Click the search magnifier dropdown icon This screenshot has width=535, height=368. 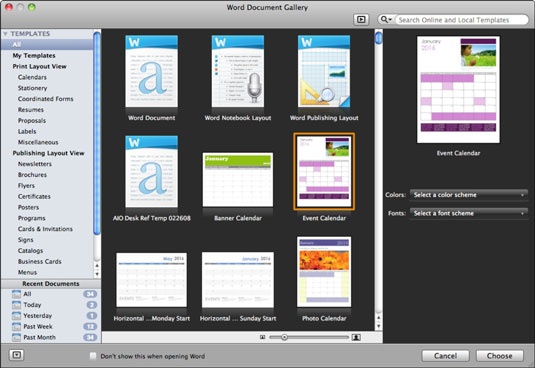[x=386, y=19]
